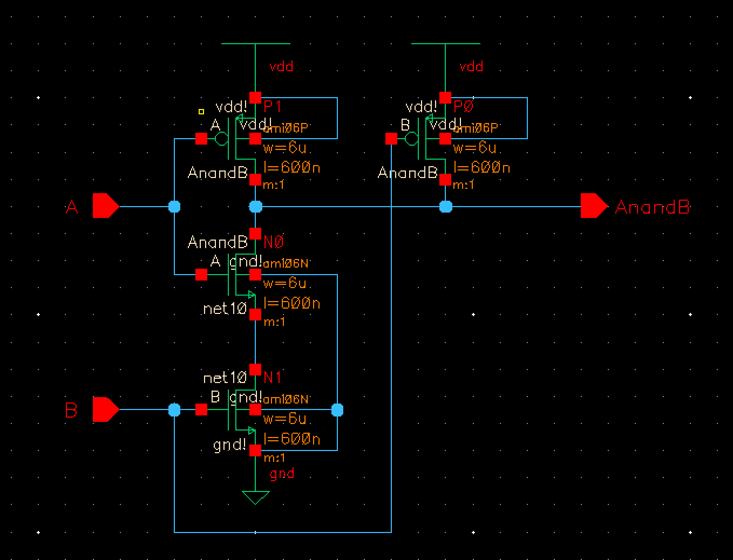
Task: Select the N0 instance name label
Action: [x=274, y=242]
